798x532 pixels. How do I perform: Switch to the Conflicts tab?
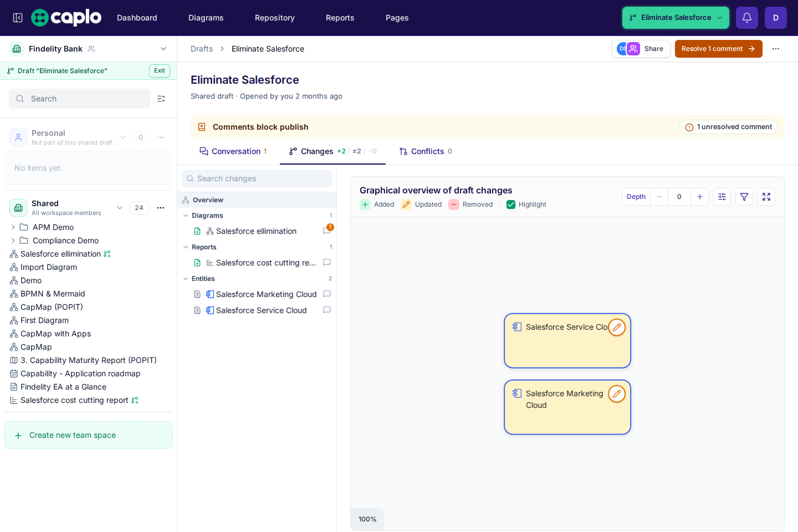tap(426, 151)
